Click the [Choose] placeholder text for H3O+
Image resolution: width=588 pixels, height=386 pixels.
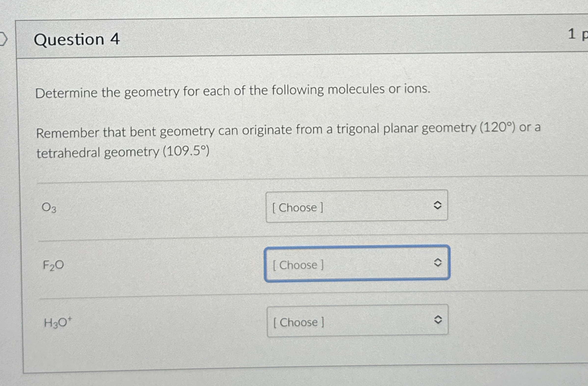(x=298, y=322)
